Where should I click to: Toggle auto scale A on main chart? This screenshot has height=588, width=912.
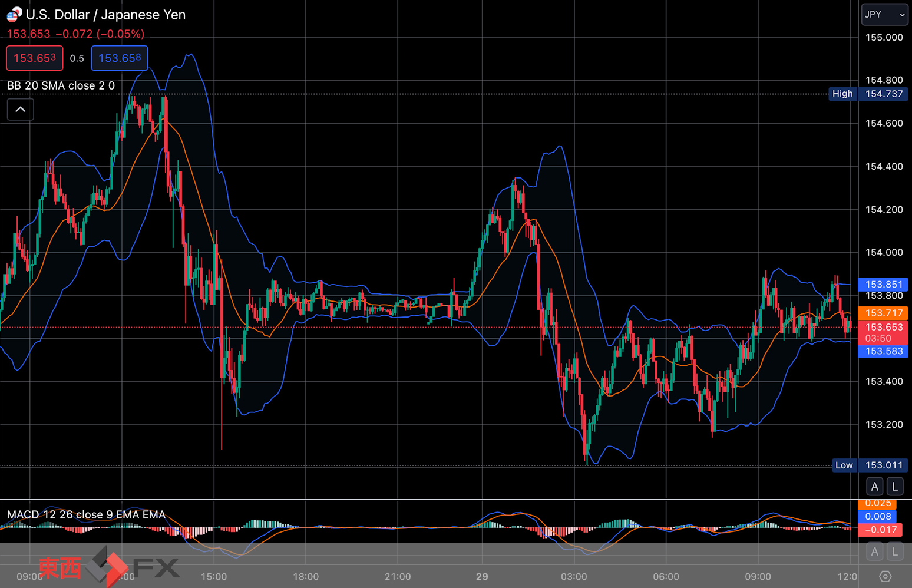(x=875, y=487)
